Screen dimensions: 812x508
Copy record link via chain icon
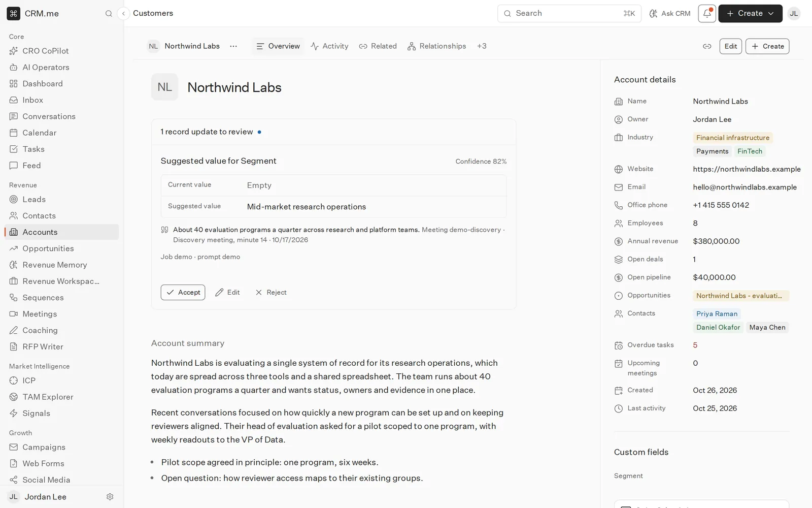(x=707, y=46)
